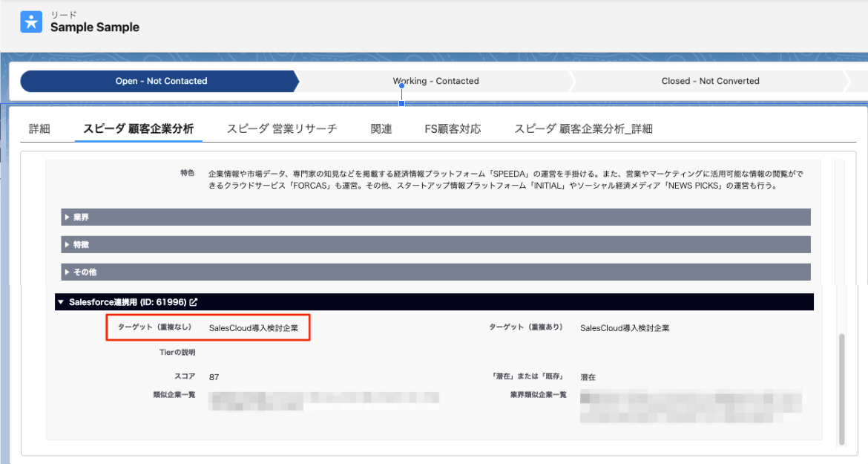Screen dimensions: 868x464
Task: Click the スコア value 87
Action: point(214,377)
